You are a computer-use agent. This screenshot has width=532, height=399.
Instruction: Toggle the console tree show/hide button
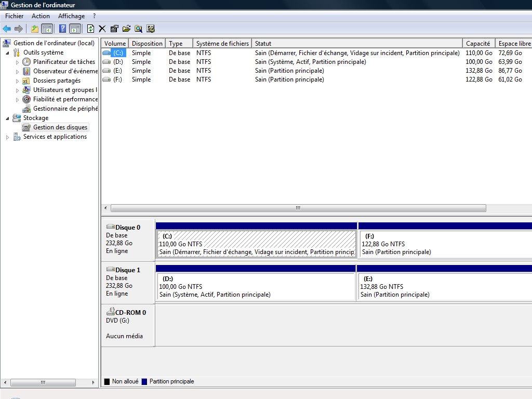click(47, 29)
